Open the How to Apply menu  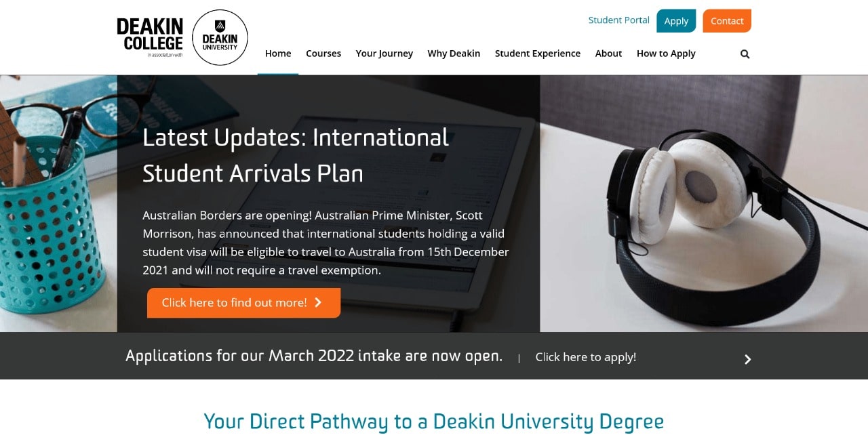pos(666,54)
